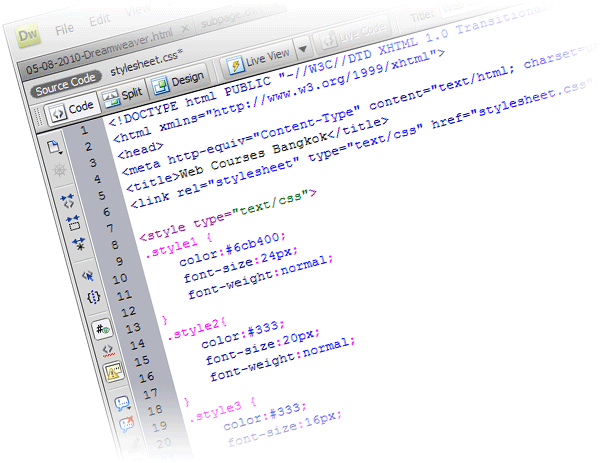Expand the Live View options dropdown arrow
The height and width of the screenshot is (463, 600).
tap(303, 48)
